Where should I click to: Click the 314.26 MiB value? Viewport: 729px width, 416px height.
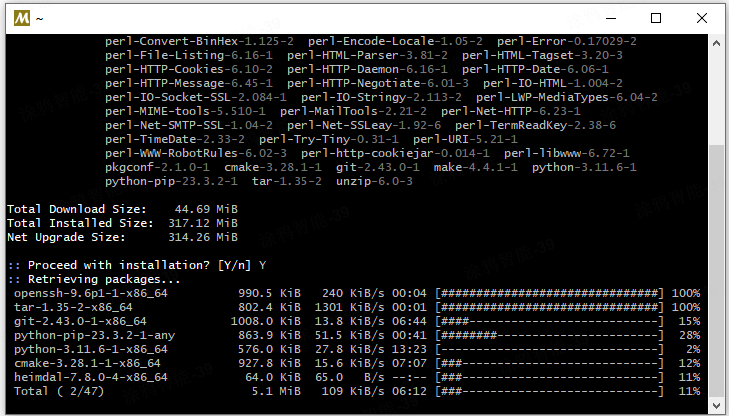click(x=203, y=237)
